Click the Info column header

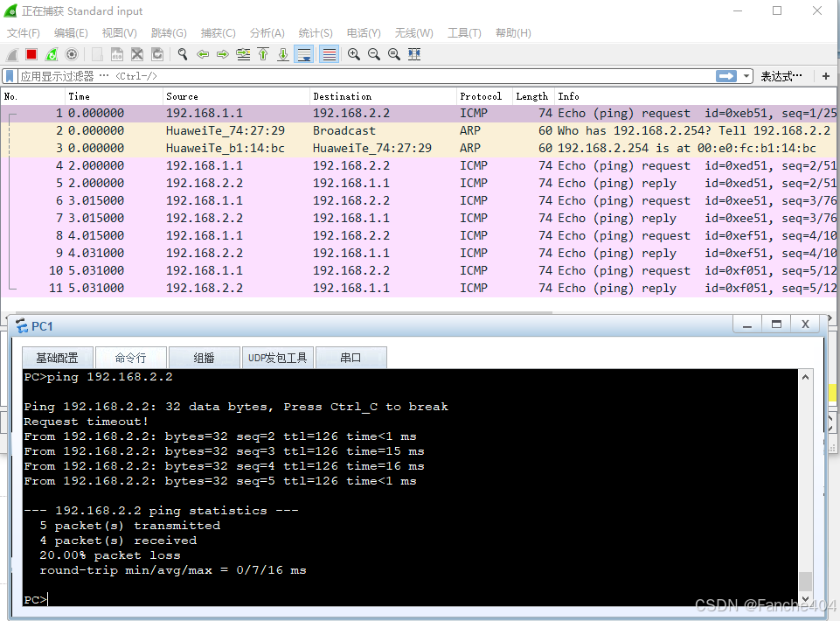click(x=696, y=96)
